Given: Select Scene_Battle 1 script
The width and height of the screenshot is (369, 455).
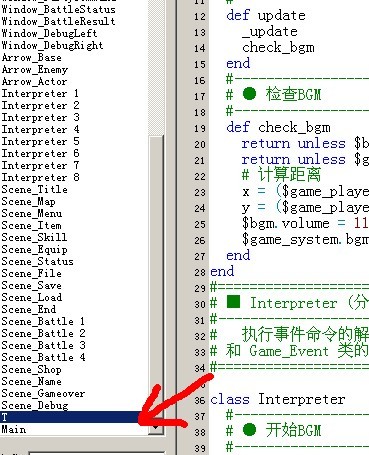Looking at the screenshot, I should click(x=43, y=321).
